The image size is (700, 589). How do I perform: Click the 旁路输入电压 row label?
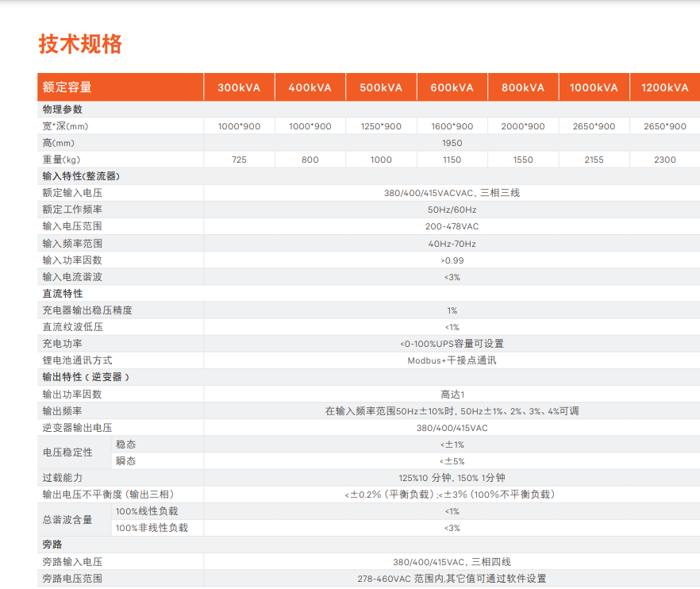72,562
